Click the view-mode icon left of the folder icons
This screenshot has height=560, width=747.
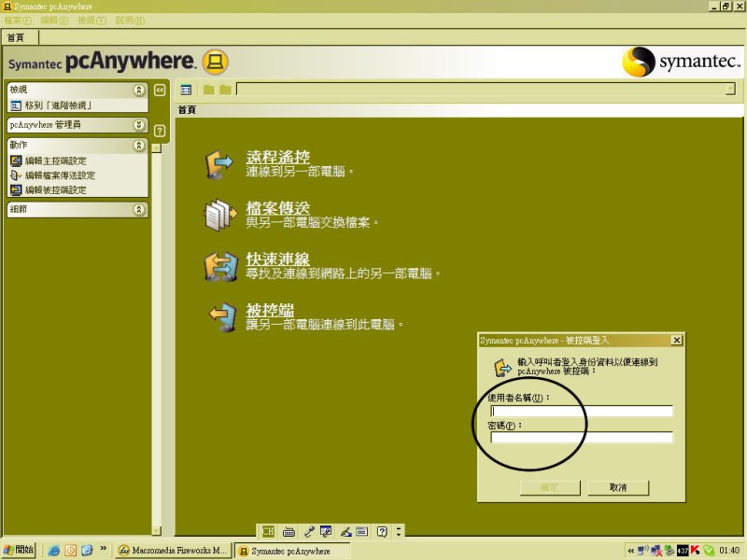pyautogui.click(x=186, y=90)
